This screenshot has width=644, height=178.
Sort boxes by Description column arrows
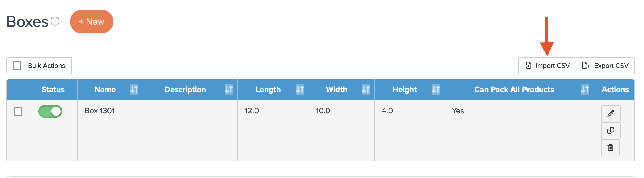[229, 89]
